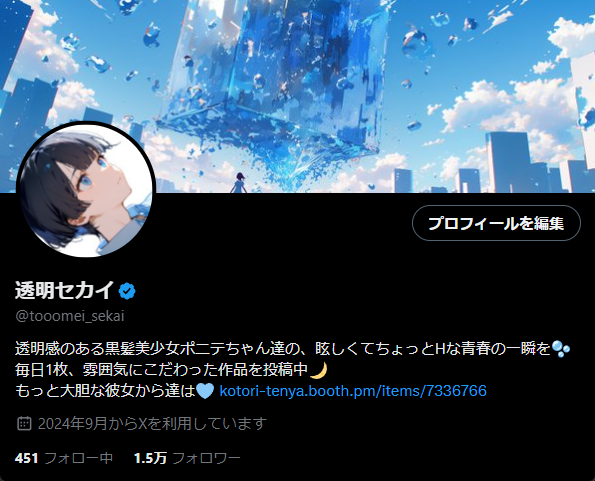This screenshot has height=481, width=595.
Task: Click the small girl figure in banner
Action: pos(239,182)
